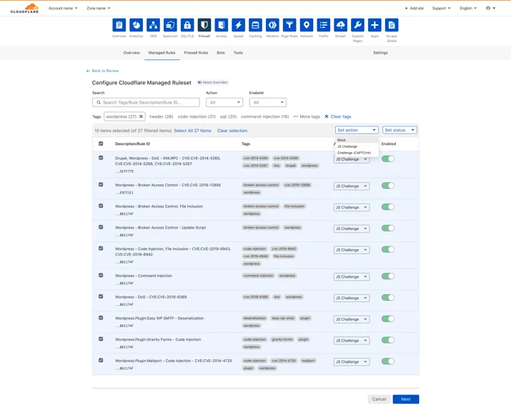511x420 pixels.
Task: Click Clear tags link
Action: coord(338,116)
